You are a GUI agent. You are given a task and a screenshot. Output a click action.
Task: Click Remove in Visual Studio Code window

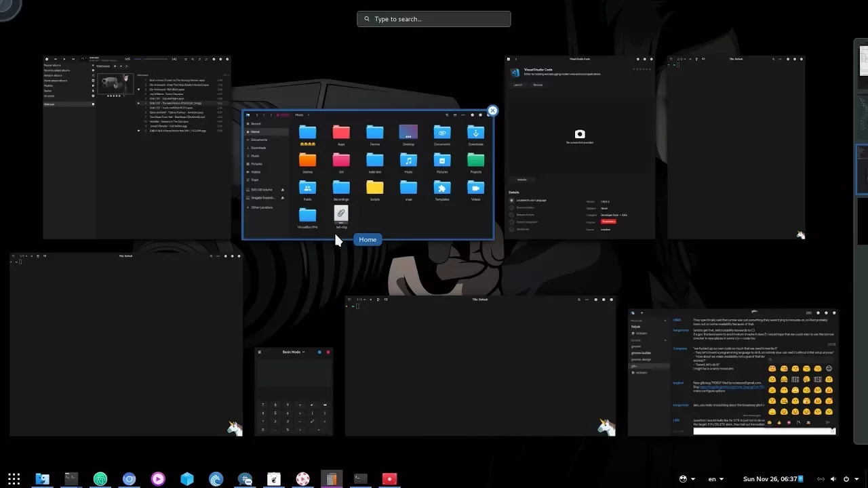point(538,85)
